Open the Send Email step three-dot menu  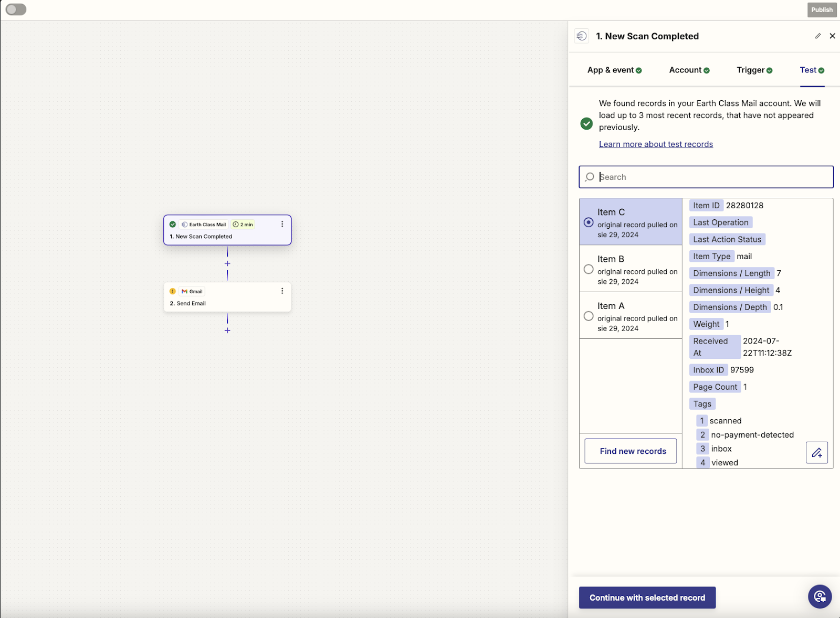coord(282,291)
